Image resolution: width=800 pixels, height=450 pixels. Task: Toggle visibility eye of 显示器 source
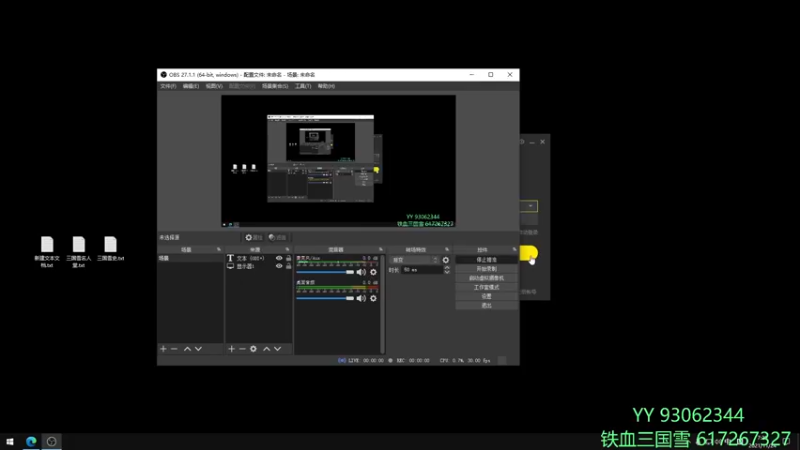coord(279,266)
